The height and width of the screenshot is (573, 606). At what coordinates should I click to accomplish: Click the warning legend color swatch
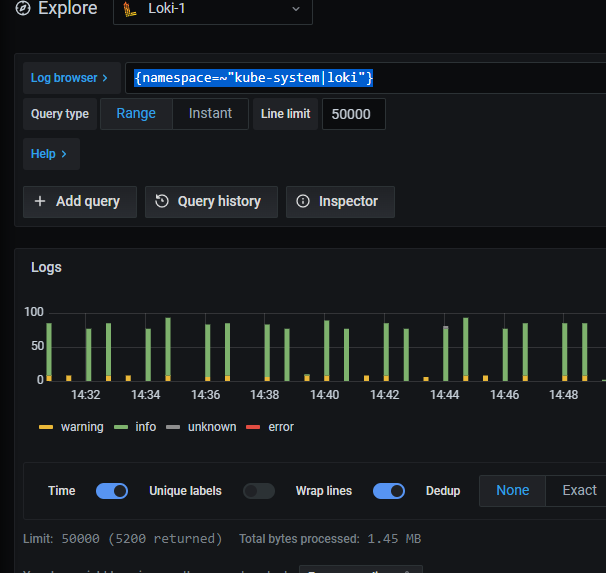click(x=46, y=427)
